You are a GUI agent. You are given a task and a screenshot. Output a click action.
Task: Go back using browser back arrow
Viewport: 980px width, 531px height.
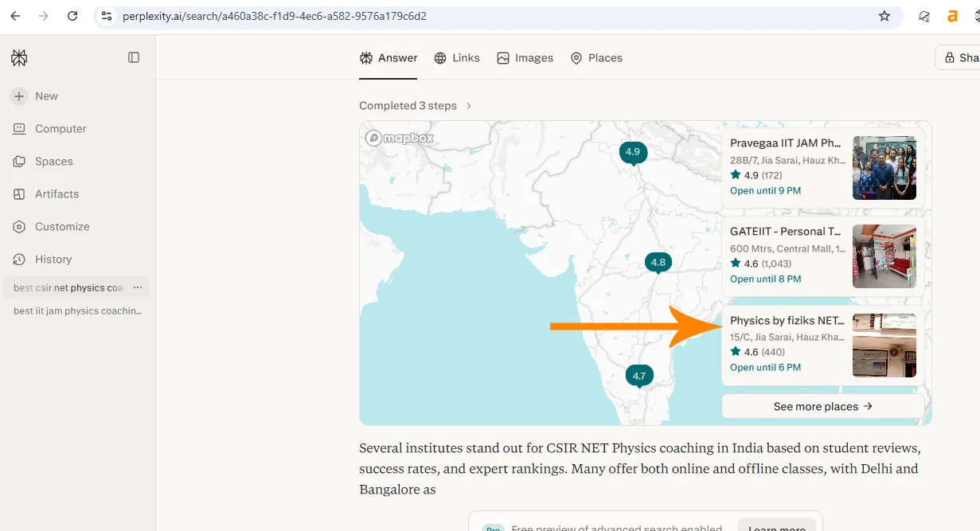point(15,16)
